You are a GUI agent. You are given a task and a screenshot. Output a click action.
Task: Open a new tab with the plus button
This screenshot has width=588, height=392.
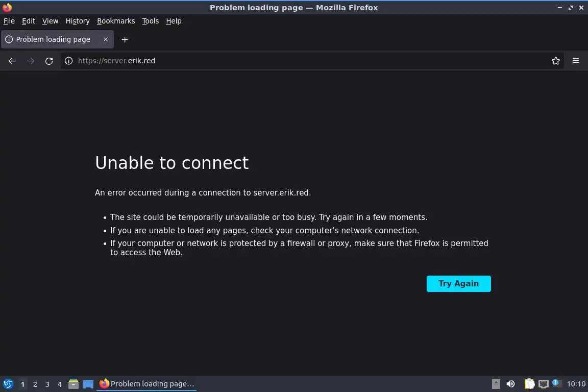click(125, 39)
